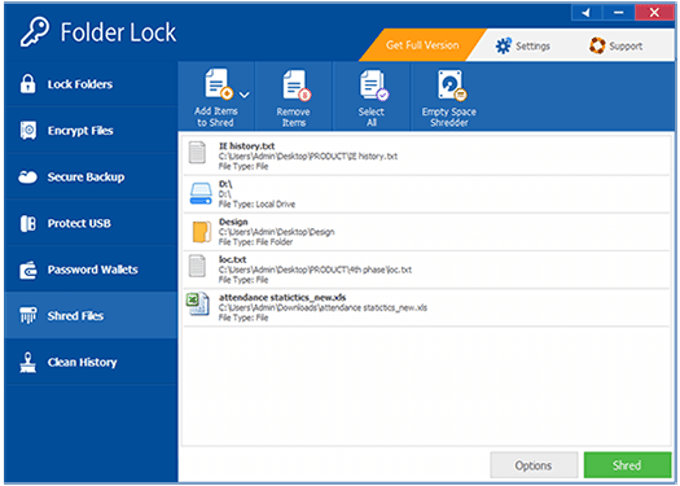Click the Remove Items toolbar icon

[294, 86]
